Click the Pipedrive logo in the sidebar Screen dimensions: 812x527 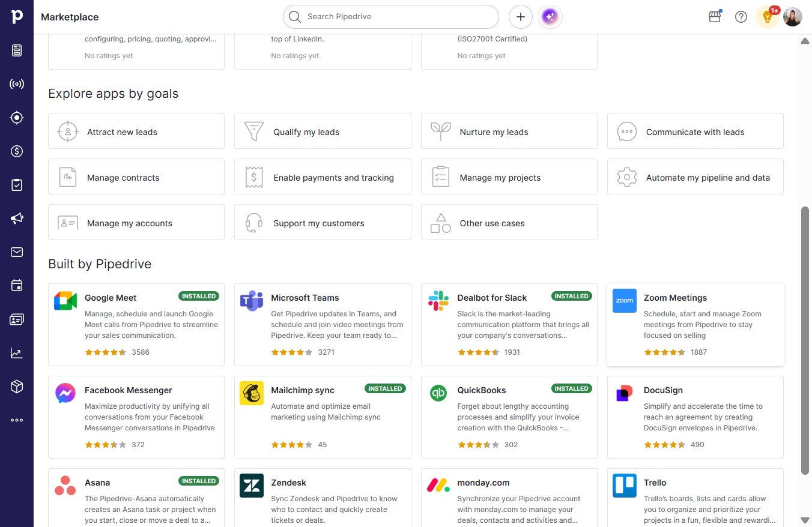click(17, 17)
